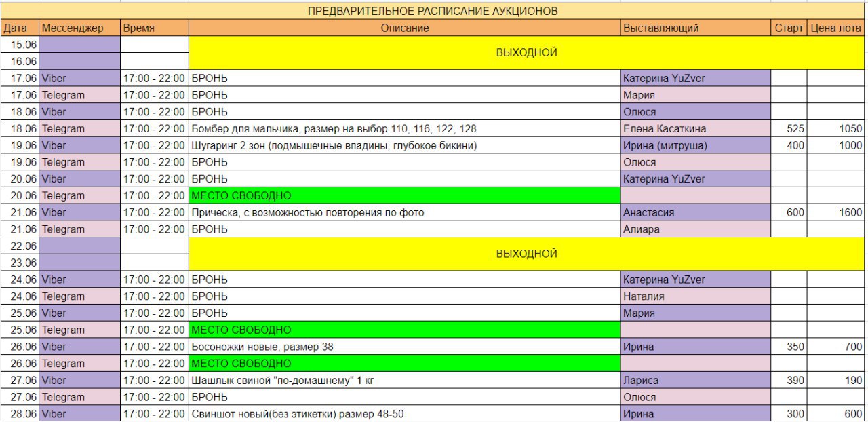The width and height of the screenshot is (868, 422).
Task: Select the Описание column header
Action: tap(404, 28)
